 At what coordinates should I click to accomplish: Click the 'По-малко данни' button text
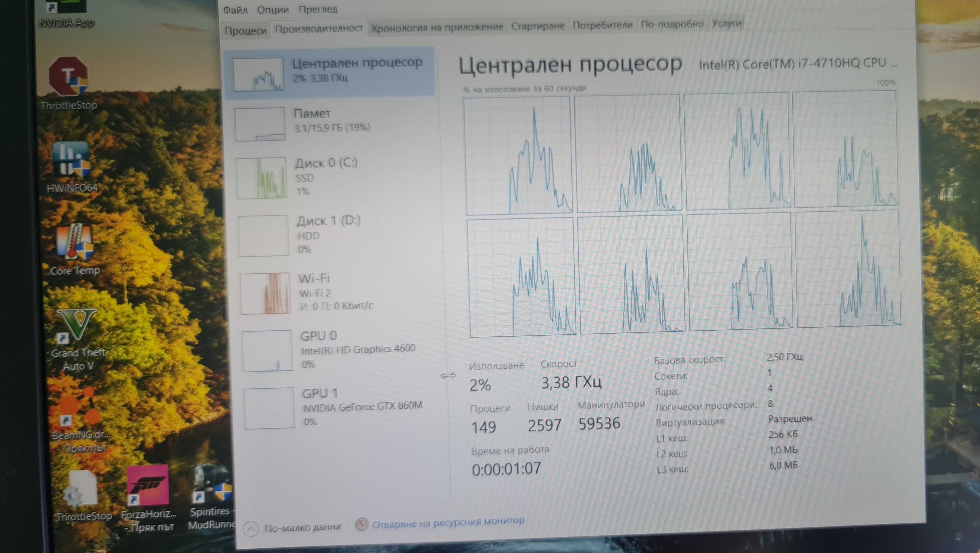(x=303, y=527)
